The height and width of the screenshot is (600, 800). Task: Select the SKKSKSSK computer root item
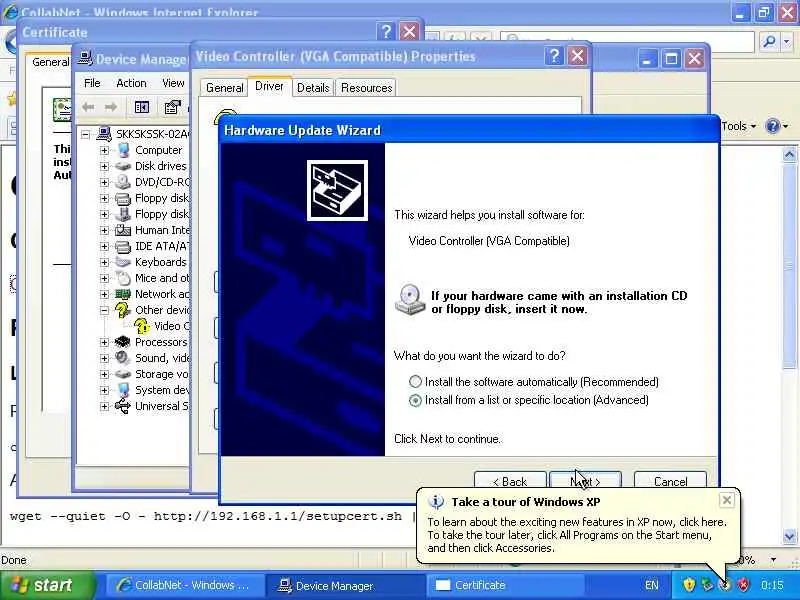pyautogui.click(x=153, y=134)
